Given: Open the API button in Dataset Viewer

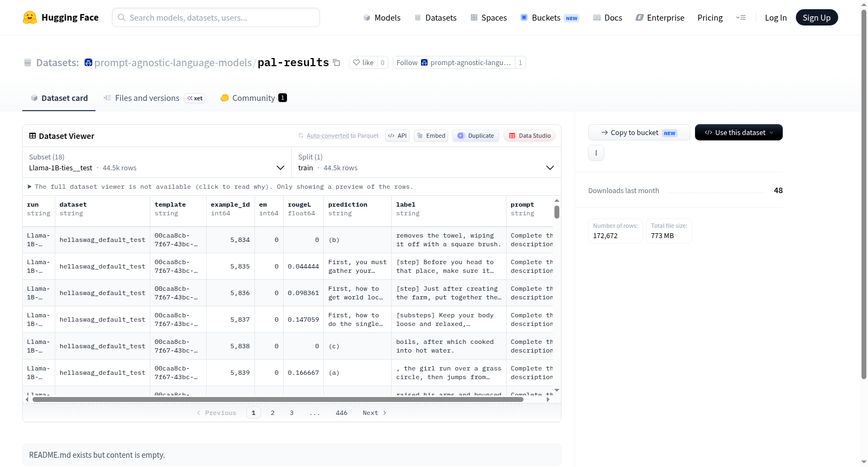Looking at the screenshot, I should (397, 136).
